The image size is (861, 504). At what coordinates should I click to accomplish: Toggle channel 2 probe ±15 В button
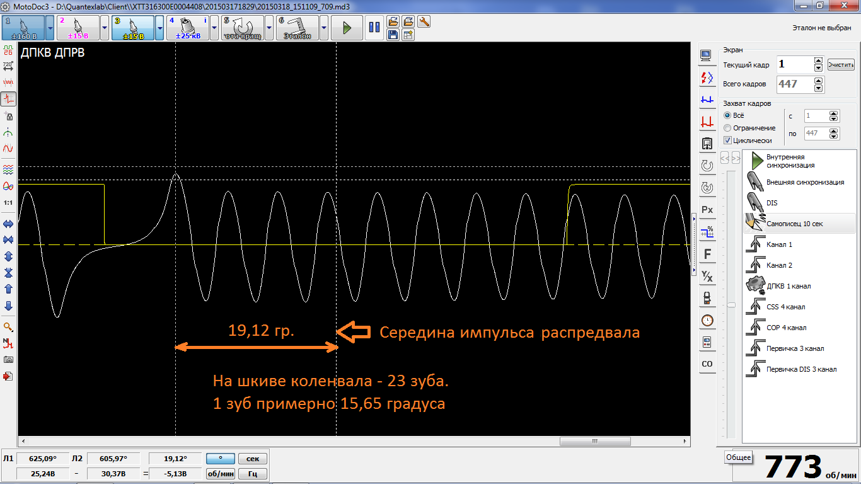tap(78, 28)
